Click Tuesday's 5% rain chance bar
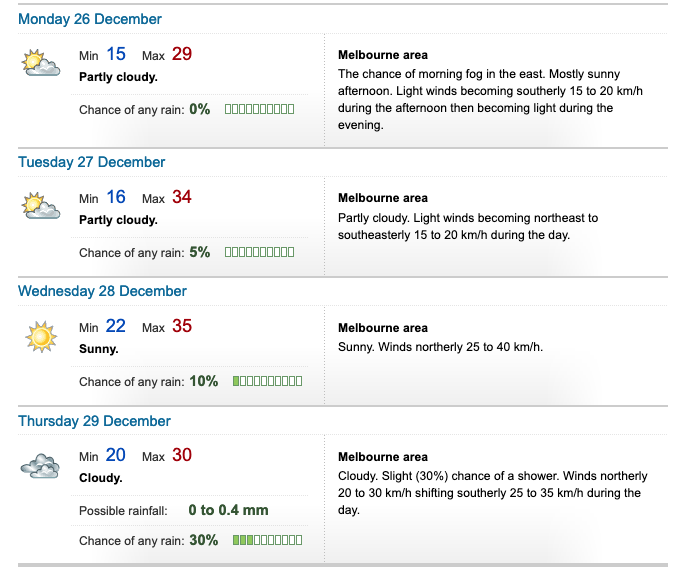This screenshot has width=676, height=571. 260,252
